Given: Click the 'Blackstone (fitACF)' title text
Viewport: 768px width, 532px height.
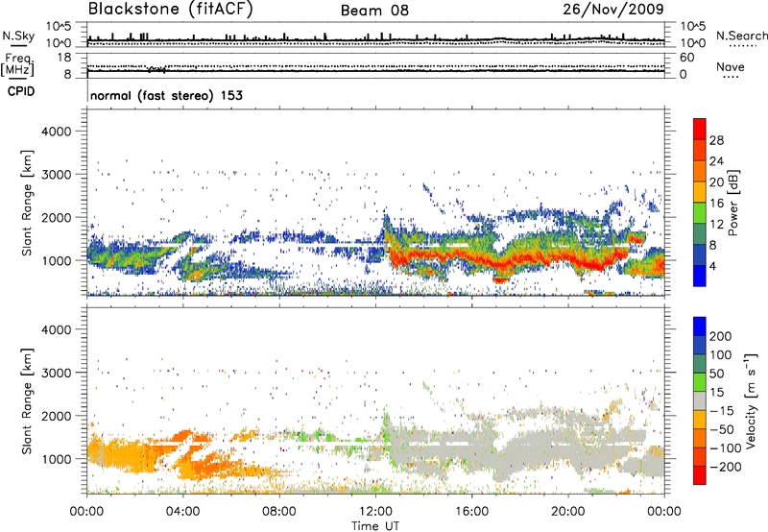Looking at the screenshot, I should pos(171,10).
